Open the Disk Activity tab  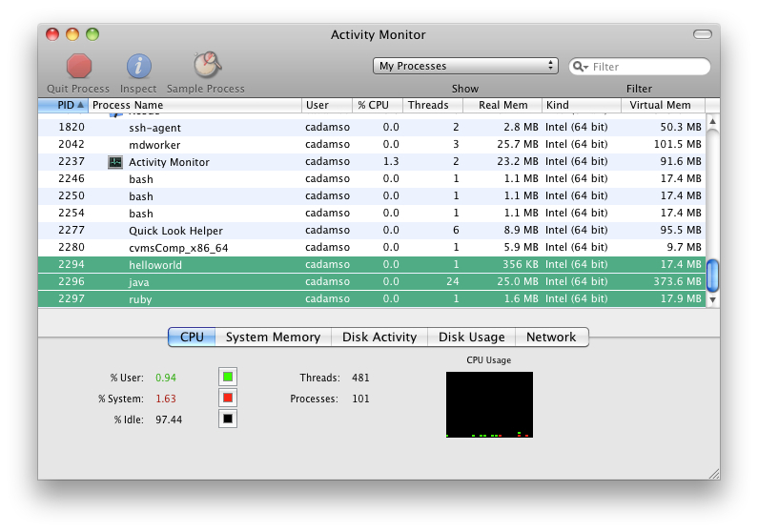[x=379, y=337]
